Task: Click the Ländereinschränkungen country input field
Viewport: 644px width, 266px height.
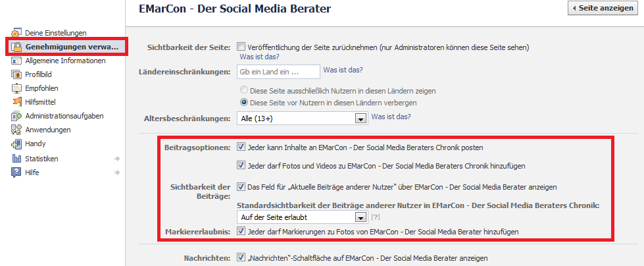Action: pos(278,72)
